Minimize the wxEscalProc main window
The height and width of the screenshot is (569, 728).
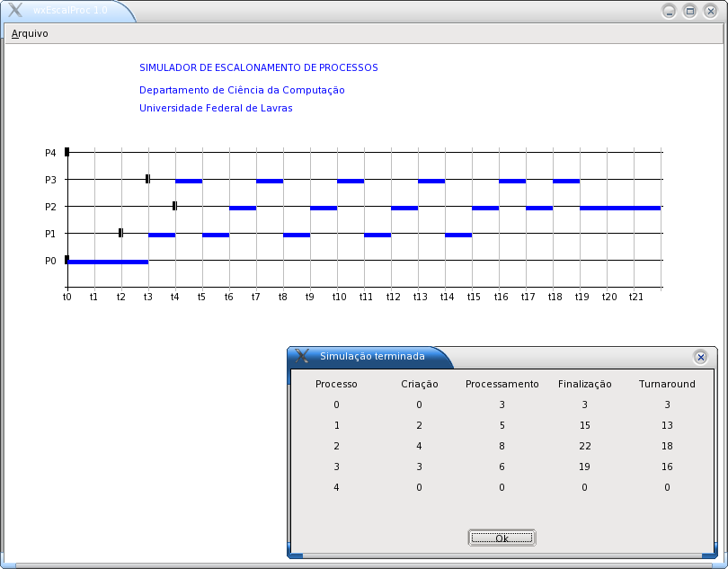tap(669, 11)
